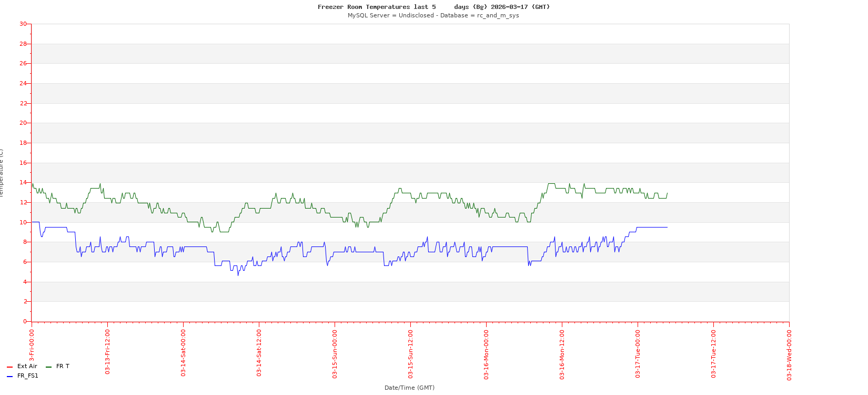Select the FR_FS1 legend label
The image size is (868, 395).
click(27, 376)
